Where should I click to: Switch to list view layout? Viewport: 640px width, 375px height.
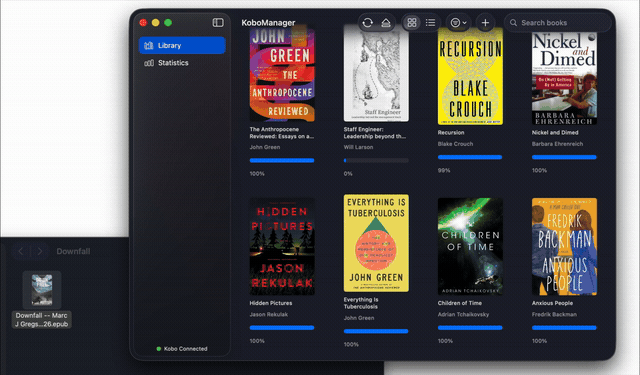[x=430, y=23]
